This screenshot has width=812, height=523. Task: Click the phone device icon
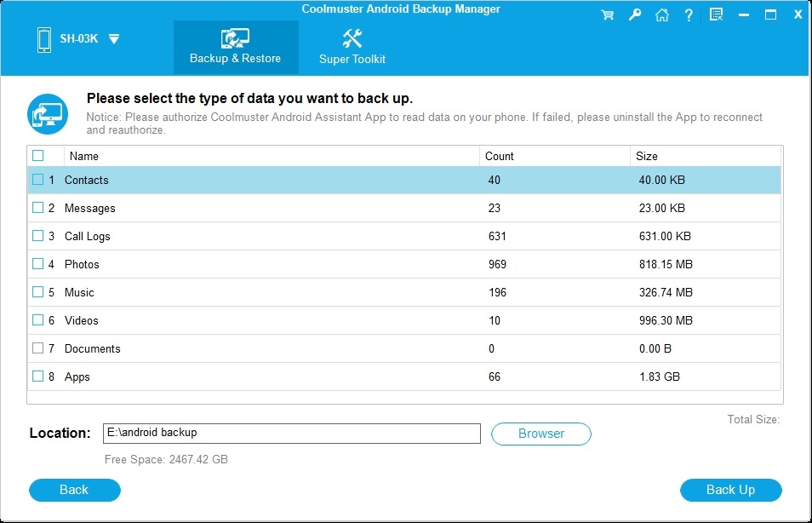coord(44,40)
